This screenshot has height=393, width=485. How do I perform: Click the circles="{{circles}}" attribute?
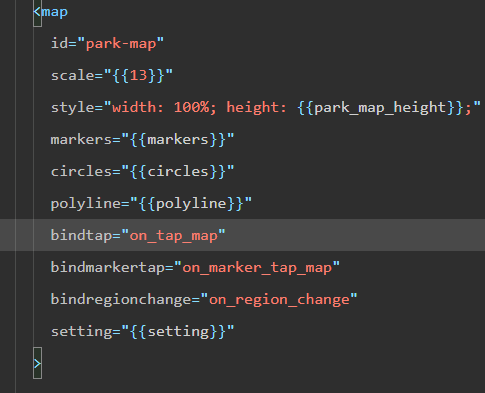click(142, 172)
